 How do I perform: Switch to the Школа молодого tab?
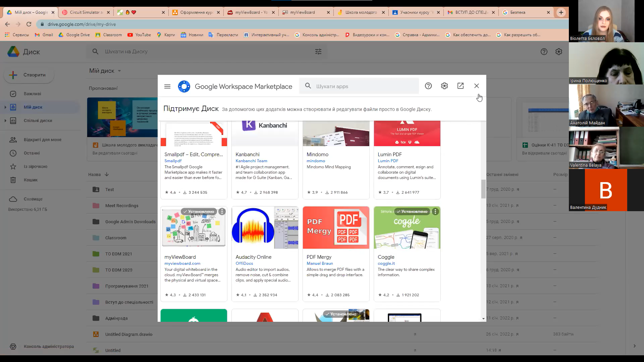[361, 12]
